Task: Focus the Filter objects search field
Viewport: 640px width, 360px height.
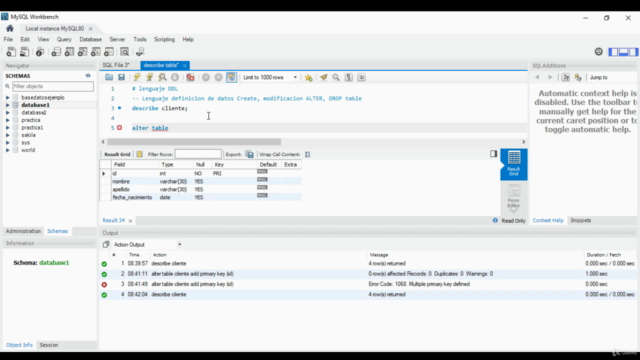Action: [x=53, y=86]
